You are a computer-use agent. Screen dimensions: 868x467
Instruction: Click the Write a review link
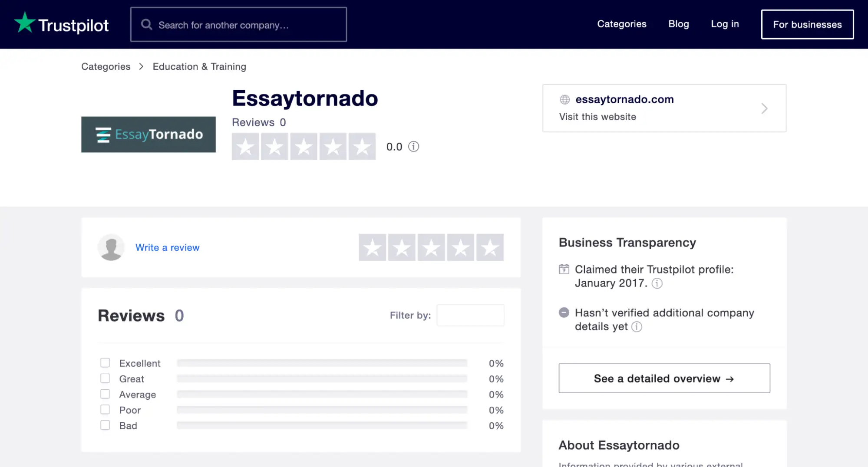pyautogui.click(x=168, y=247)
